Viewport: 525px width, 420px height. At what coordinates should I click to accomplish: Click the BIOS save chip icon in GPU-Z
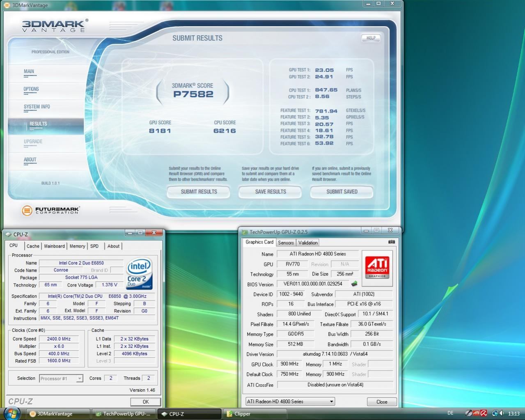354,284
